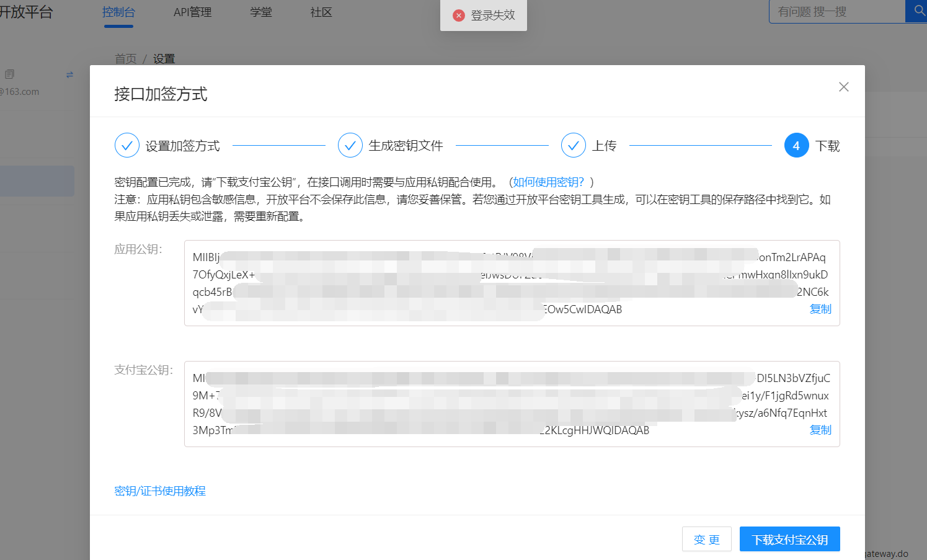Click the search magnifier icon
Screen dimensions: 927x560
click(x=919, y=11)
